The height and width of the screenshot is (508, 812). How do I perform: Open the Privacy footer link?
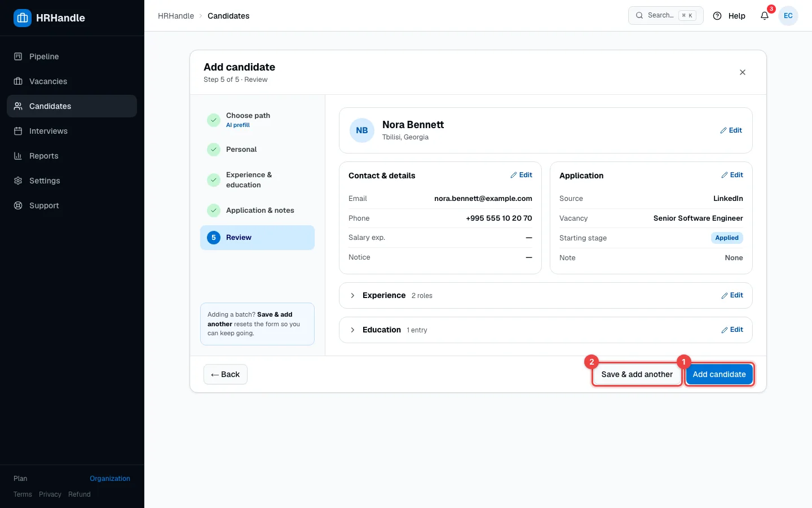pyautogui.click(x=50, y=494)
